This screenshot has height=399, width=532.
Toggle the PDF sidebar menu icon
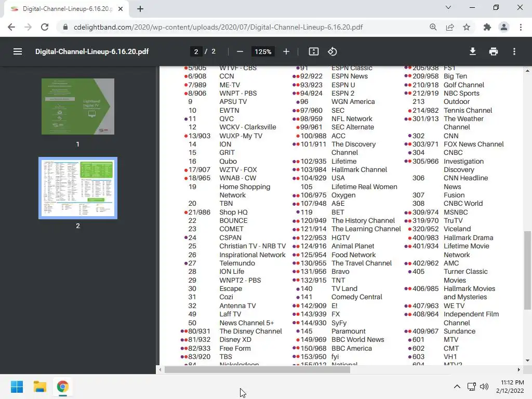coord(18,51)
